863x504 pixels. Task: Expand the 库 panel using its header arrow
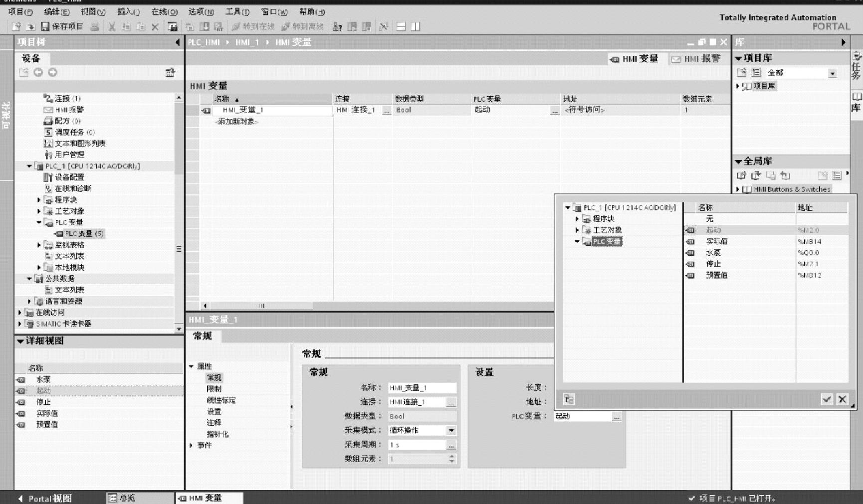[844, 42]
